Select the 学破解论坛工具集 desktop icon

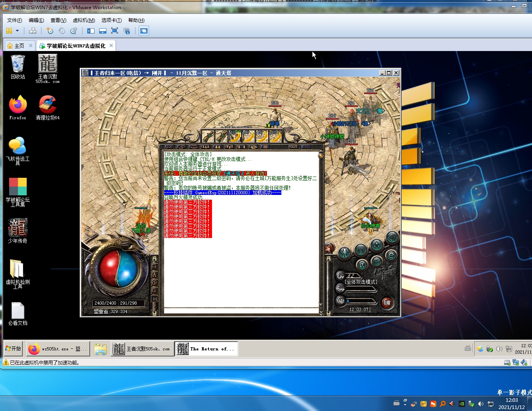point(18,192)
